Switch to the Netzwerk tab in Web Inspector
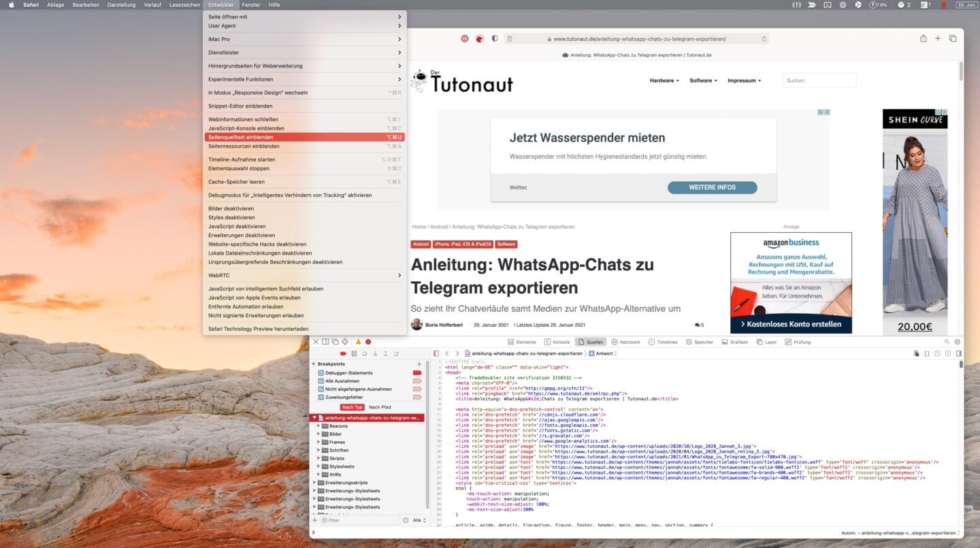The width and height of the screenshot is (980, 548). click(x=625, y=342)
